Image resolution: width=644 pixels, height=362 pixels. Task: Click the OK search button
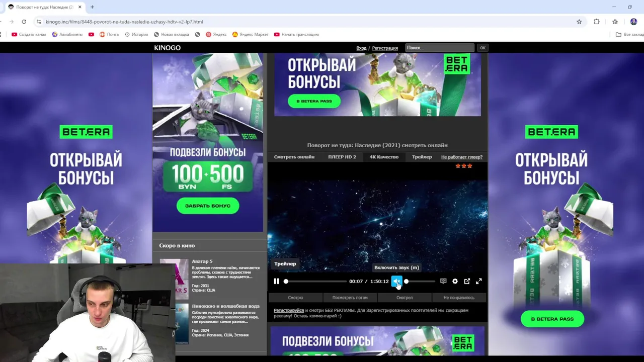pyautogui.click(x=482, y=48)
